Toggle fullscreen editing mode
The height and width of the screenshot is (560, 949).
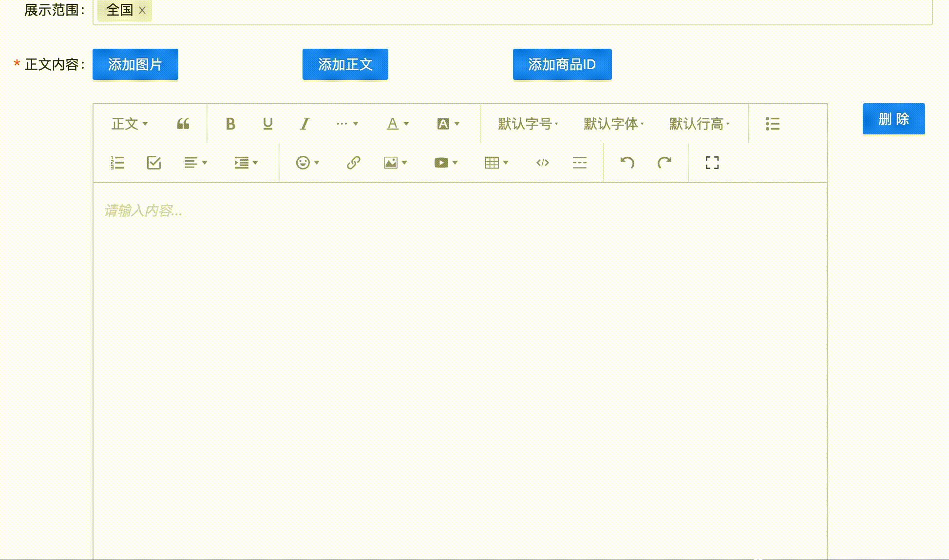(712, 163)
